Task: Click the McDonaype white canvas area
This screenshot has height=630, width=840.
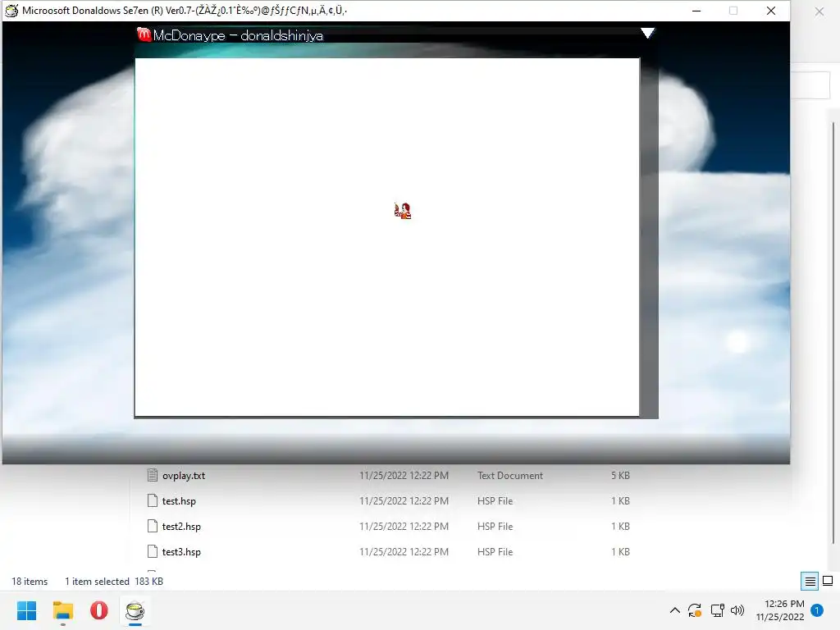Action: tap(387, 237)
